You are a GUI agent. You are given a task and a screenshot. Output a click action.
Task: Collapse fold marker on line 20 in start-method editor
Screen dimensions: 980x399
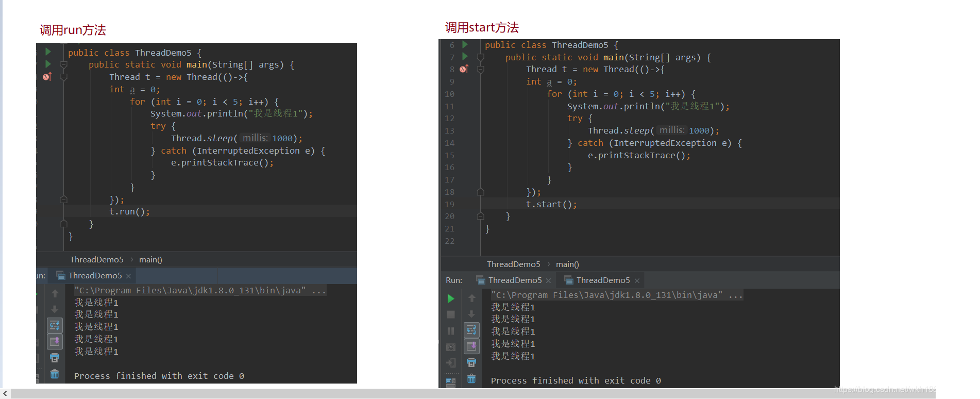[x=481, y=217]
